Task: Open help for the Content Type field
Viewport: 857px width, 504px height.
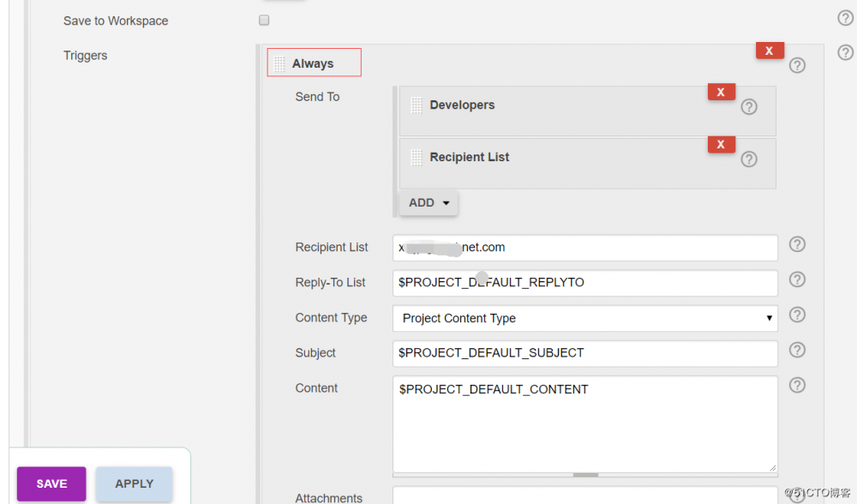Action: pos(797,315)
